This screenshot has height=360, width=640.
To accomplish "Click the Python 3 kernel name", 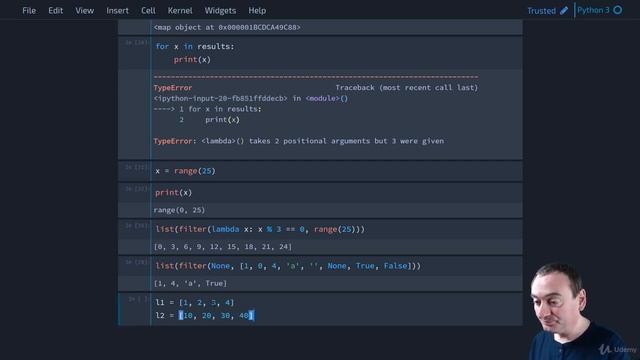I will tap(593, 10).
